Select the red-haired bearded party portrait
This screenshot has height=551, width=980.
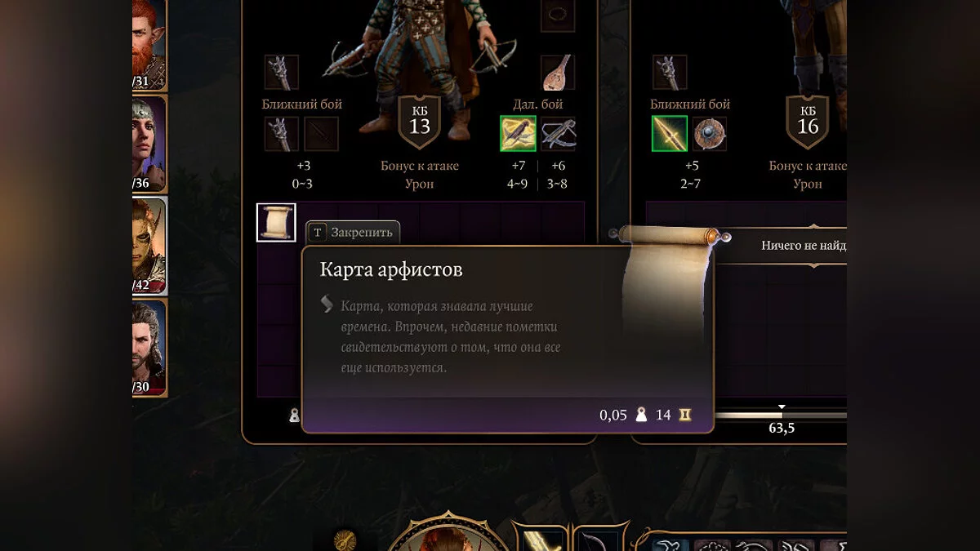(149, 43)
